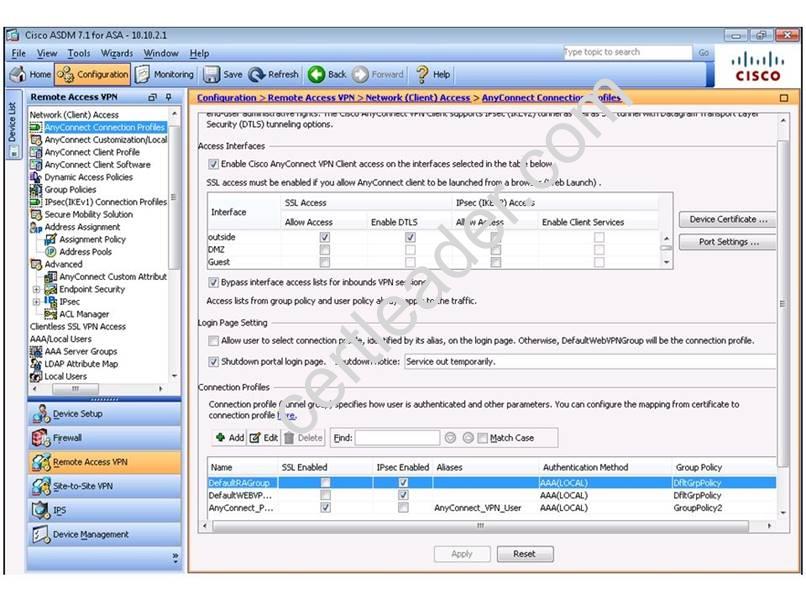
Task: Open IPsec(IKEv1) Connection Profiles item
Action: pos(105,202)
